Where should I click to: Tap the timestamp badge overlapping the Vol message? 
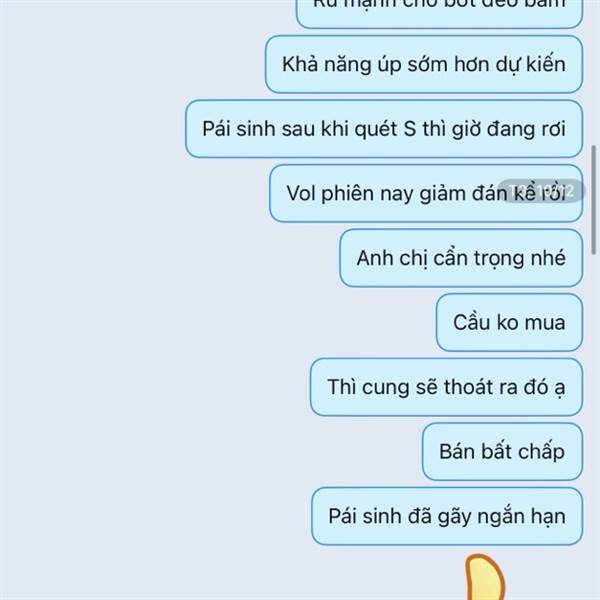tap(541, 191)
